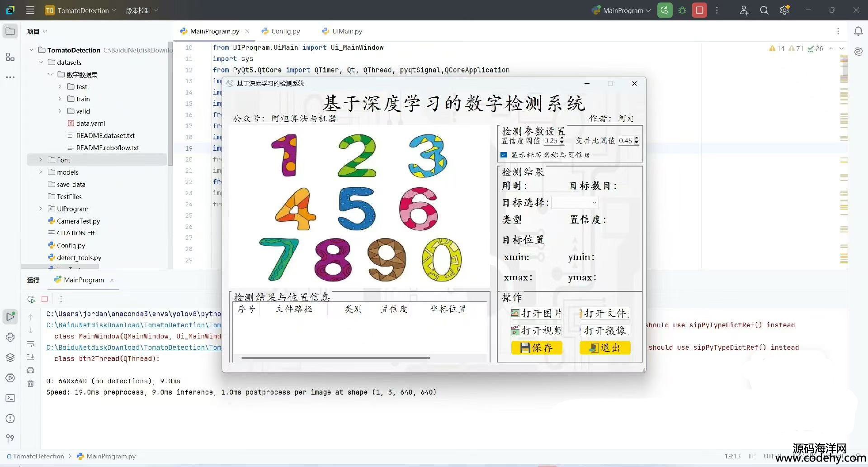Expand the UIProgram folder
The height and width of the screenshot is (467, 868).
pos(41,209)
